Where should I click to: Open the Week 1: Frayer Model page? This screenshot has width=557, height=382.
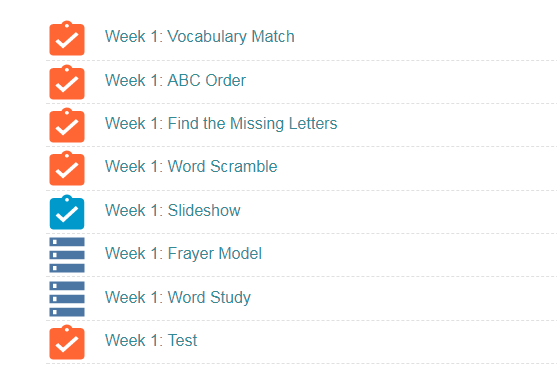point(183,253)
